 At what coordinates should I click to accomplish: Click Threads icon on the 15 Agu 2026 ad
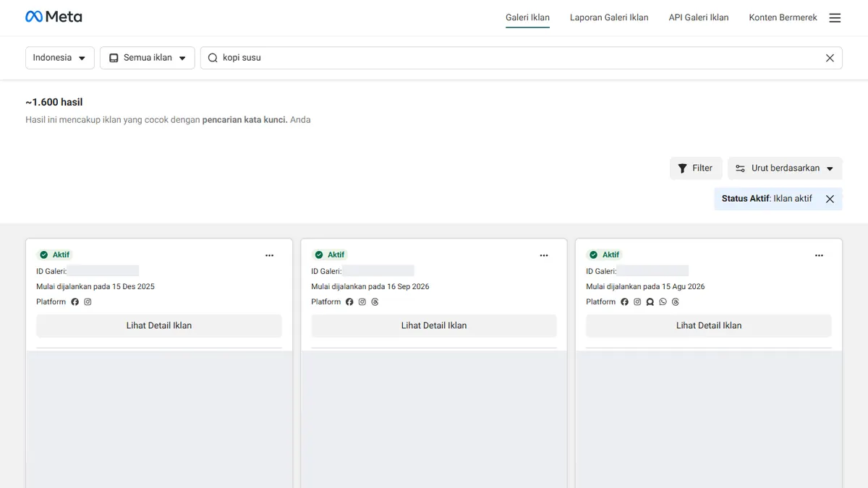676,302
